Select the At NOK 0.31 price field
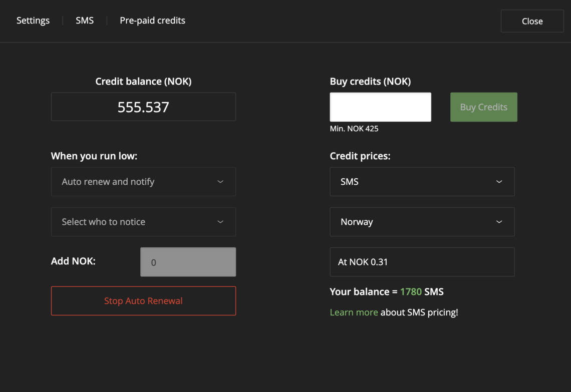Screen dimensions: 571x392 [422, 262]
